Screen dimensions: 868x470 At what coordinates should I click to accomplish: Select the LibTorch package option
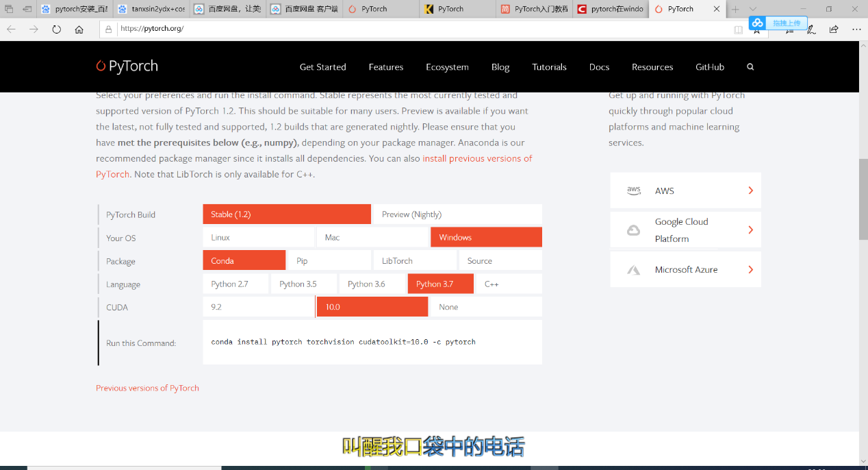(415, 260)
